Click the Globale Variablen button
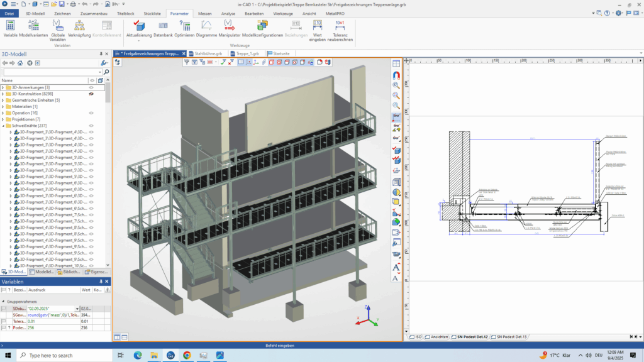 pos(58,25)
